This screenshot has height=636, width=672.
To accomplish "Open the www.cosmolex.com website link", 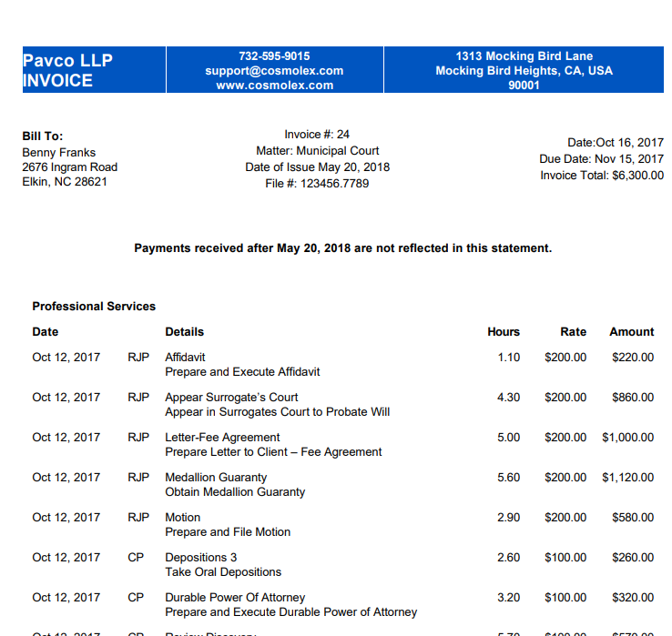I will [x=275, y=86].
